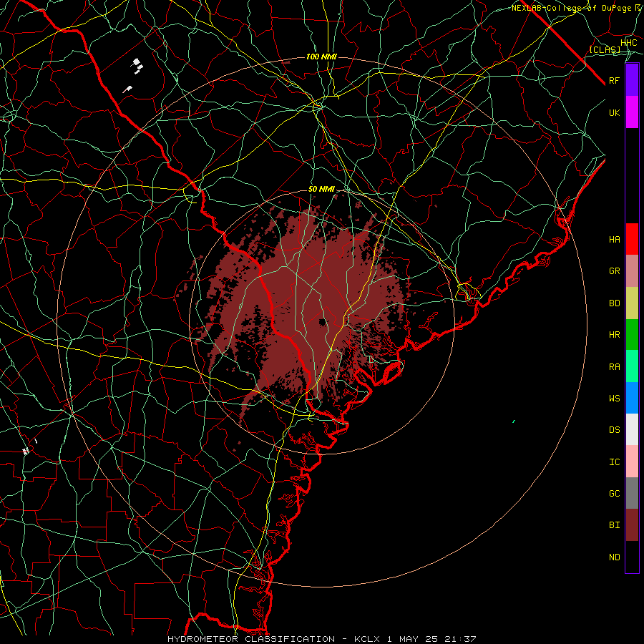Click the BD yellow legend swatch
644x644 pixels.
pyautogui.click(x=632, y=303)
